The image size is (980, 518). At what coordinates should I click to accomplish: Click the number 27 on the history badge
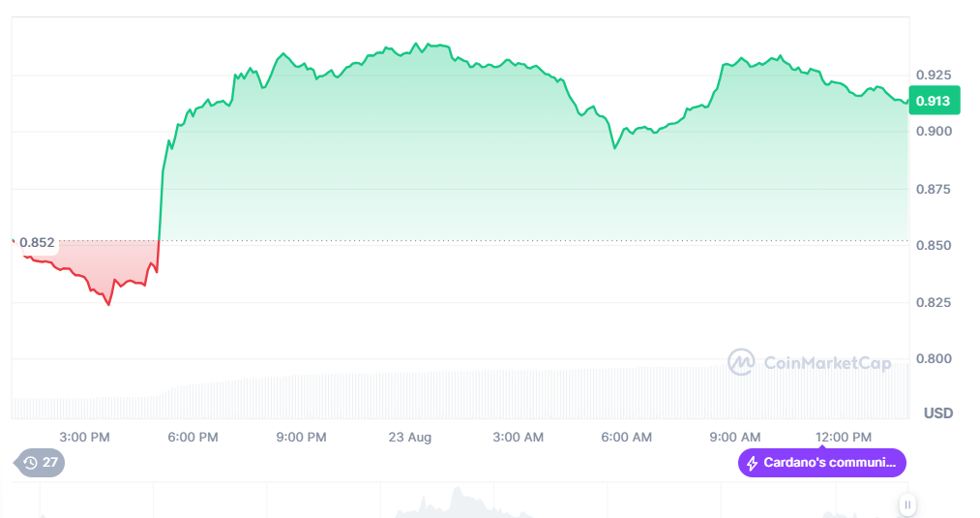(x=49, y=463)
